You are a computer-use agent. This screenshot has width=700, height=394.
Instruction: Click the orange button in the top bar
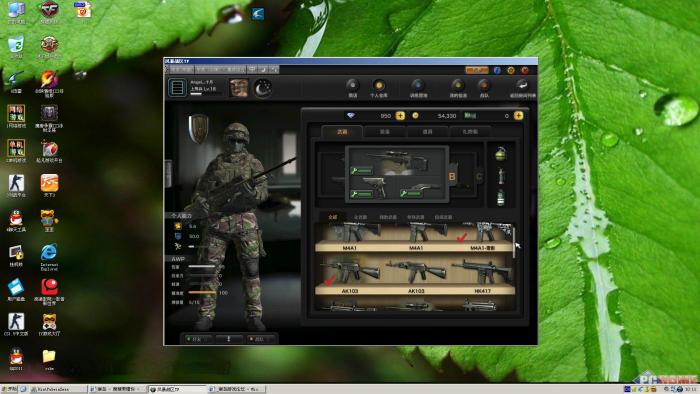click(476, 70)
